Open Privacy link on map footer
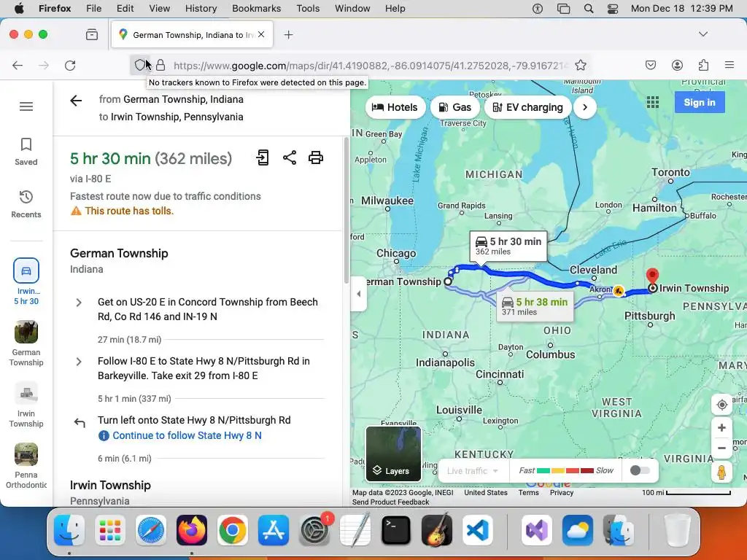Viewport: 747px width, 560px height. click(561, 492)
